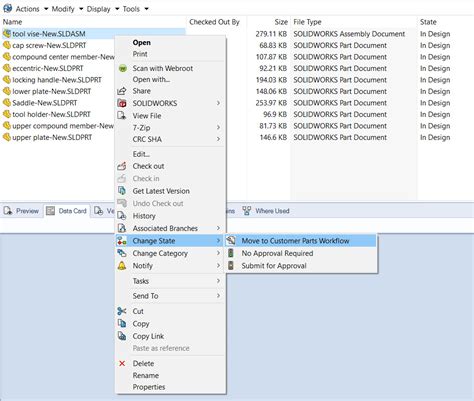Image resolution: width=474 pixels, height=401 pixels.
Task: Click the eccentric-New.SLDPRT file icon
Action: coord(7,68)
